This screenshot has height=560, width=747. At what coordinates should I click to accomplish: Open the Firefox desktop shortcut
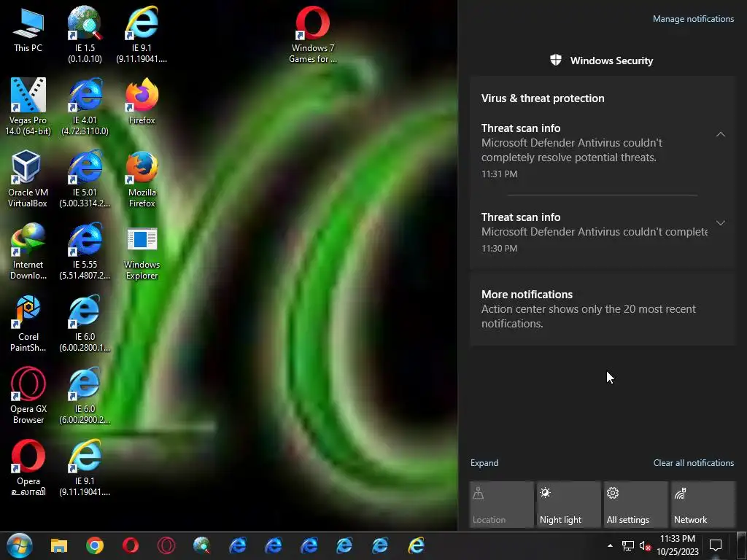pyautogui.click(x=142, y=101)
